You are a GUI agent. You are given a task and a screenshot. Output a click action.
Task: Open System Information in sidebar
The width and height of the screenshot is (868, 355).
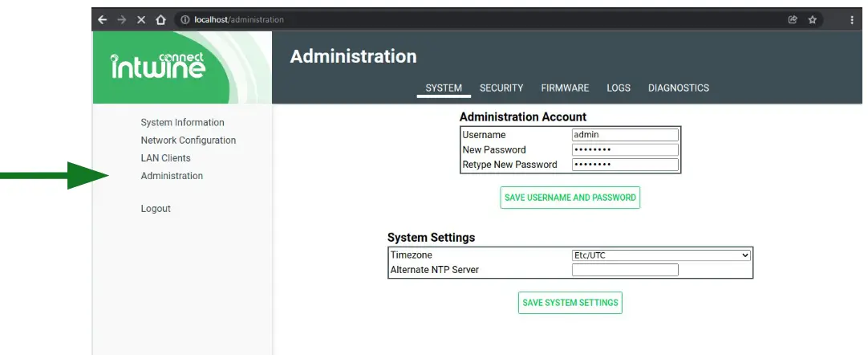click(x=182, y=123)
